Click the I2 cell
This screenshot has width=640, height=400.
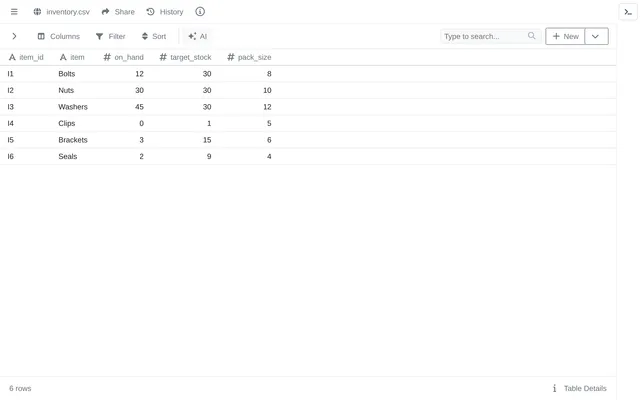point(11,90)
